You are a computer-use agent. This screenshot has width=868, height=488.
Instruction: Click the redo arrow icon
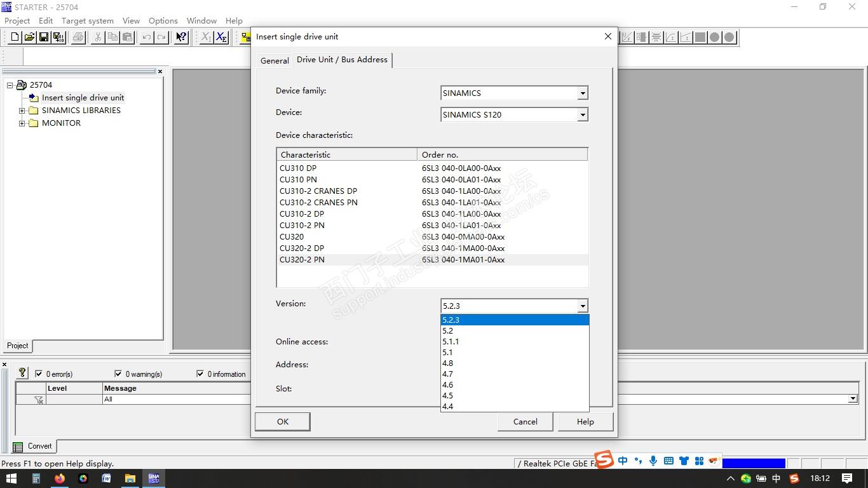(x=161, y=37)
